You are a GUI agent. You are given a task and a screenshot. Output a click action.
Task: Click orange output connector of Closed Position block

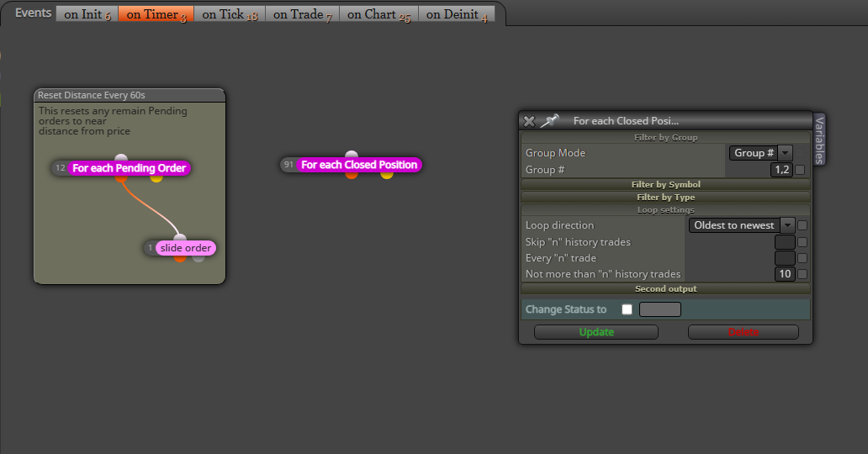(352, 174)
